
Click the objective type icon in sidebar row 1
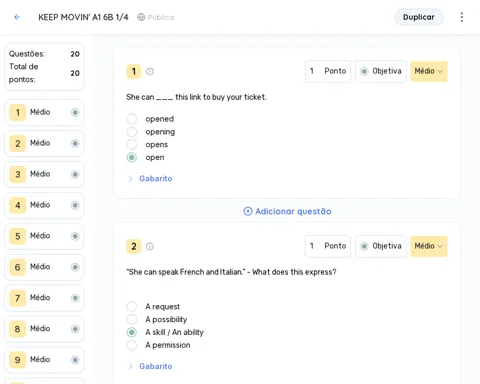[75, 112]
